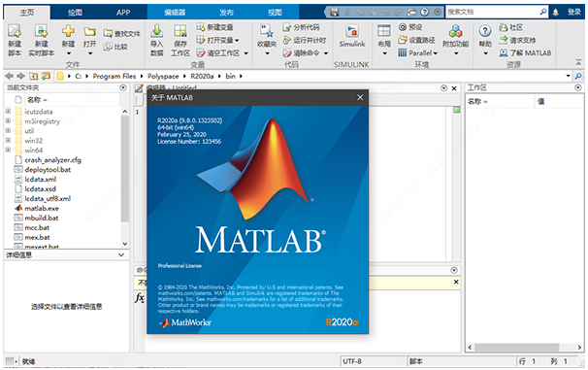Click the 新建实时脚本 live script icon
Image resolution: width=588 pixels, height=370 pixels.
[42, 31]
